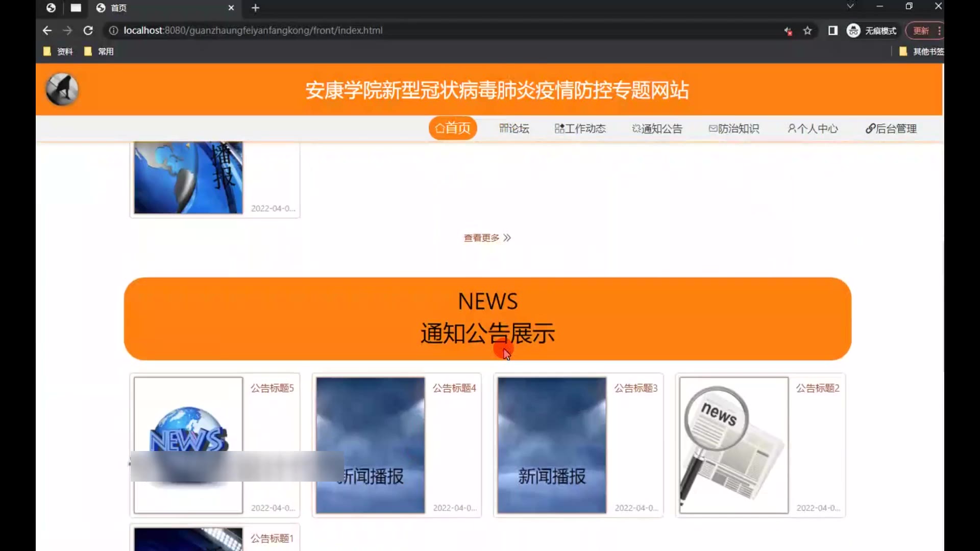Open the incognito mode profile icon
The width and height of the screenshot is (980, 551).
[x=853, y=31]
